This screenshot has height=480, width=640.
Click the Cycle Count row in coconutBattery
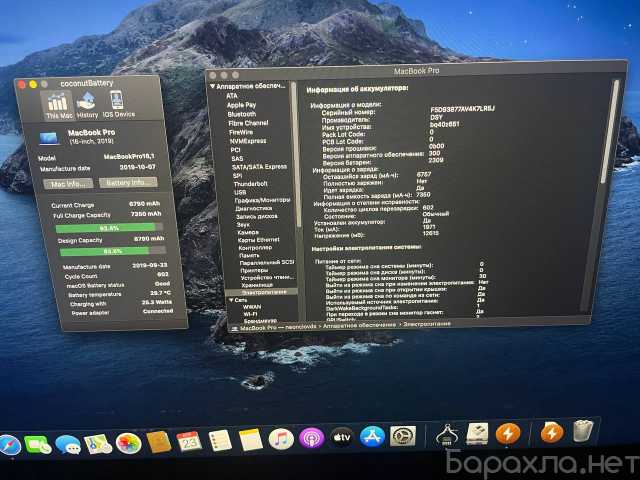tap(116, 276)
